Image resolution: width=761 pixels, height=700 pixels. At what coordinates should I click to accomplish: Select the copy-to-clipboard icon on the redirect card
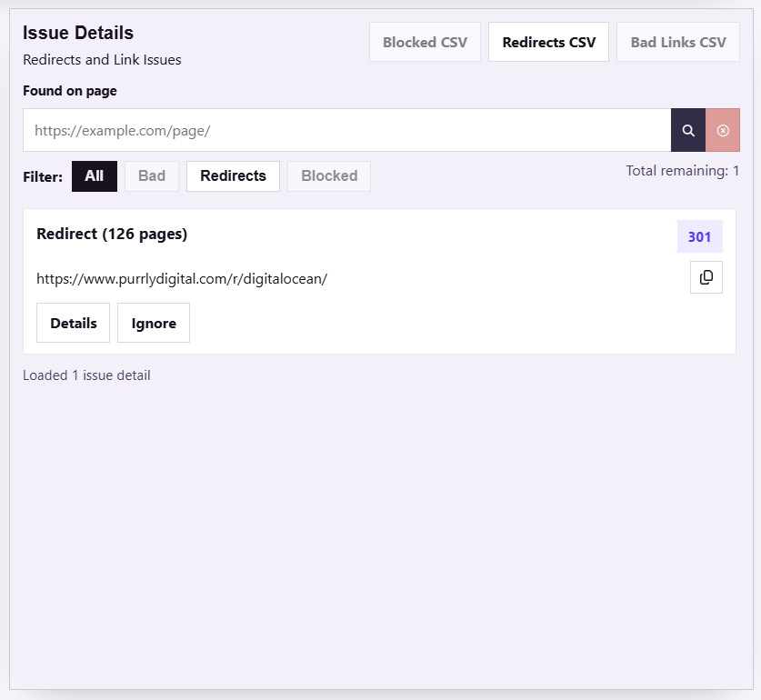(x=706, y=277)
